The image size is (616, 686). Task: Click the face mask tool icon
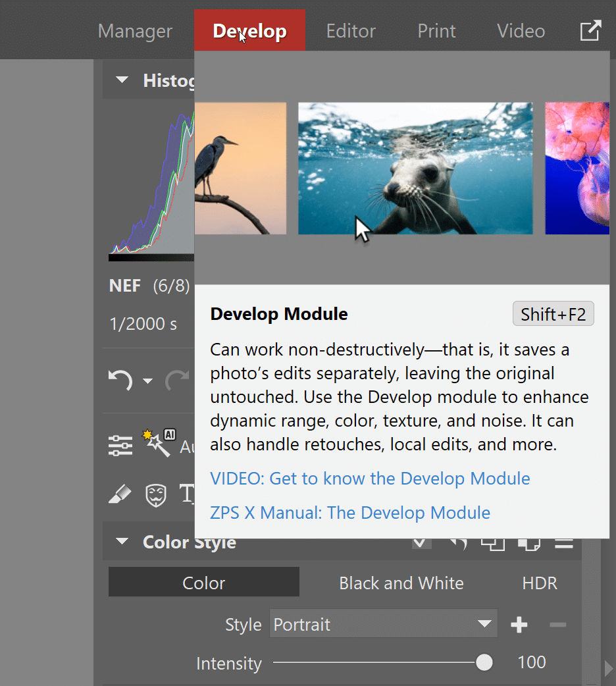(x=155, y=496)
